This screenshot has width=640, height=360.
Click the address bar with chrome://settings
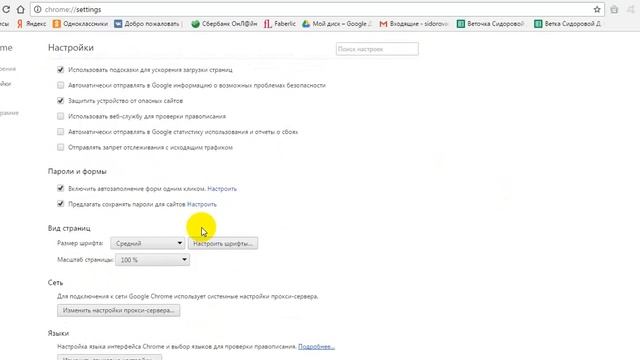317,9
